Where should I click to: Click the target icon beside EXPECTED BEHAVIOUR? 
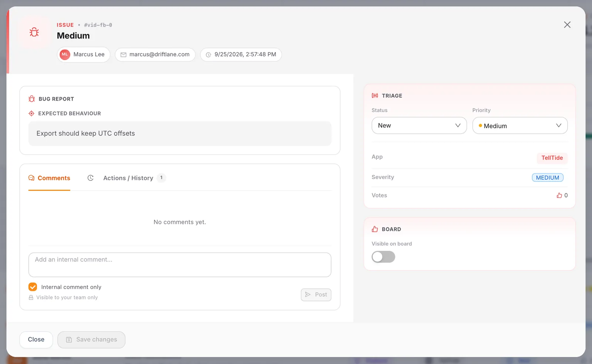click(31, 114)
